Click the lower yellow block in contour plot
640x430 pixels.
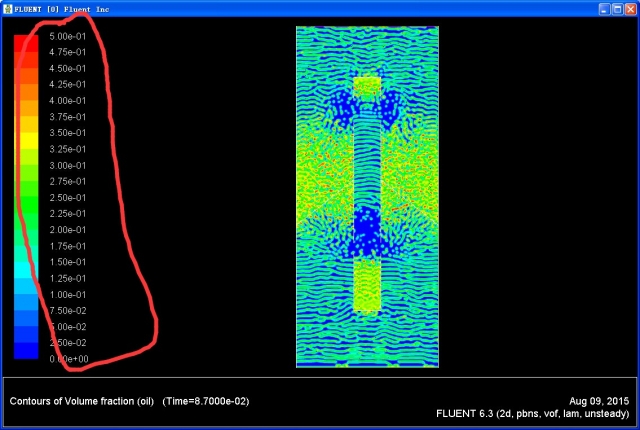367,285
